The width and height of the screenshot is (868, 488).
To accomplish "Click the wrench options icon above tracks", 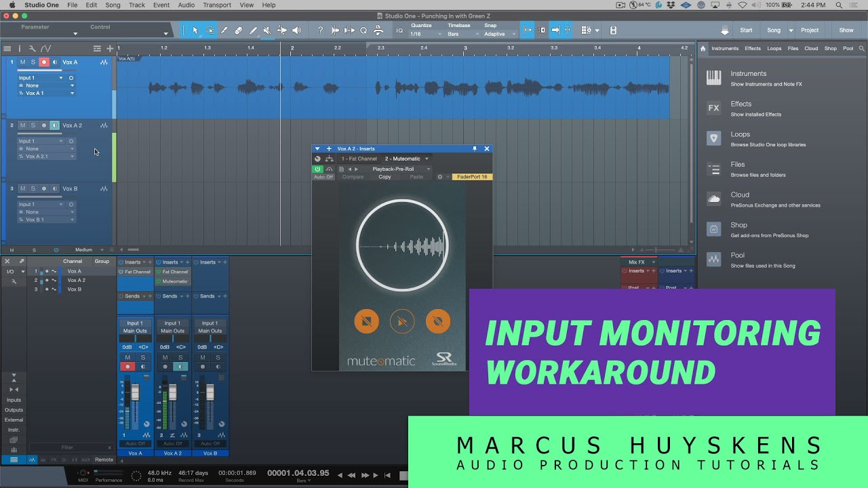I will [32, 49].
